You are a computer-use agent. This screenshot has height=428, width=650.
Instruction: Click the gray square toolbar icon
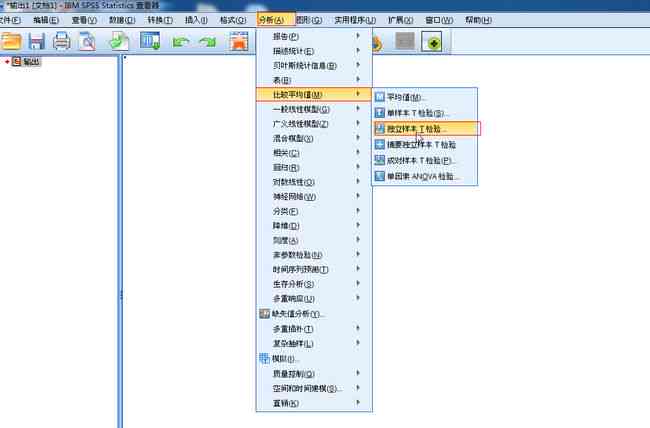(405, 41)
